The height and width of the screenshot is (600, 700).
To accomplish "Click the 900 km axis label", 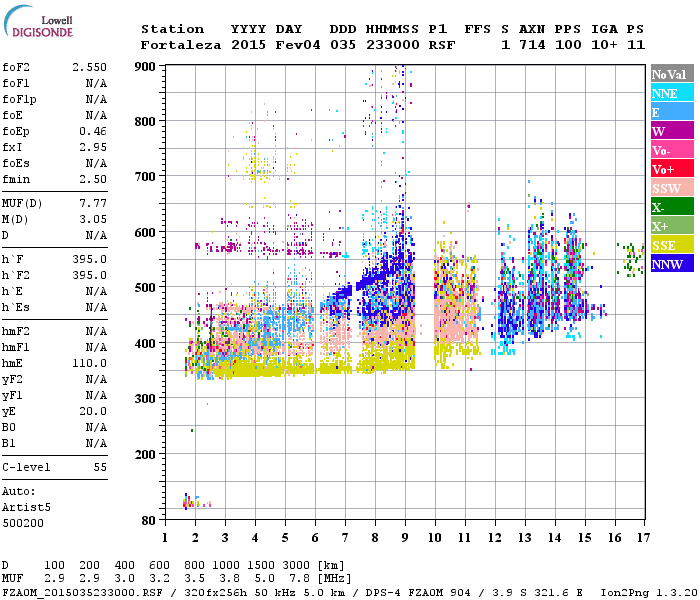I will [x=145, y=67].
